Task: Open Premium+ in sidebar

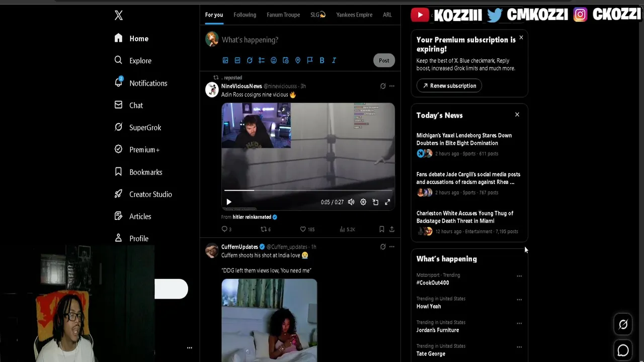Action: (x=137, y=150)
